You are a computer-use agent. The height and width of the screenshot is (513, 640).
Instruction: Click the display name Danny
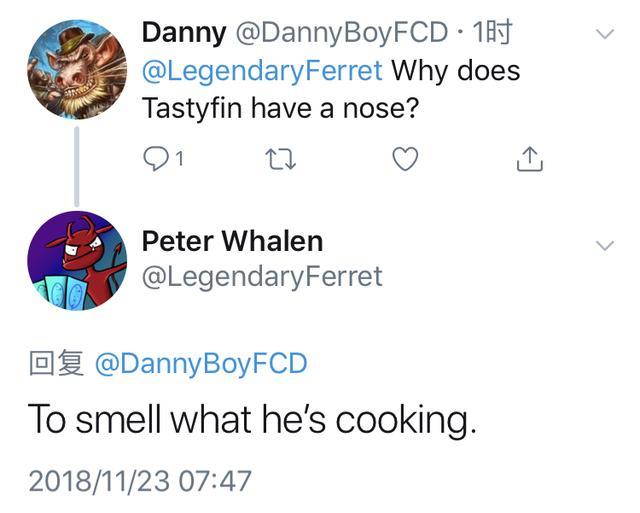point(183,33)
